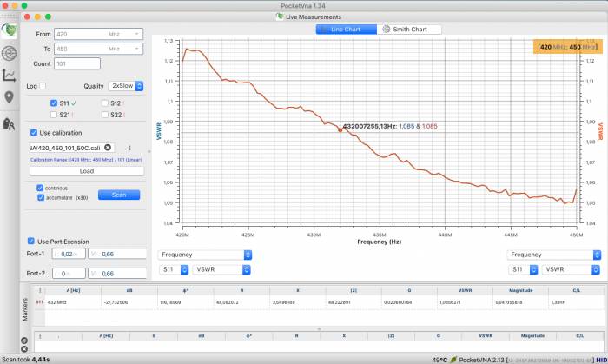Open three-dot menu beside calibration file field
608x364 pixels.
tap(129, 148)
